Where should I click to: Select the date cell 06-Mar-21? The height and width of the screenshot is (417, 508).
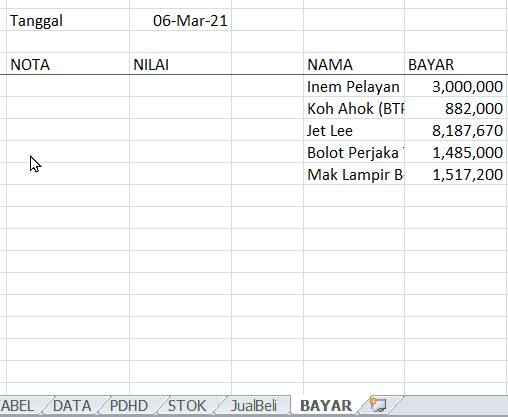(x=180, y=20)
